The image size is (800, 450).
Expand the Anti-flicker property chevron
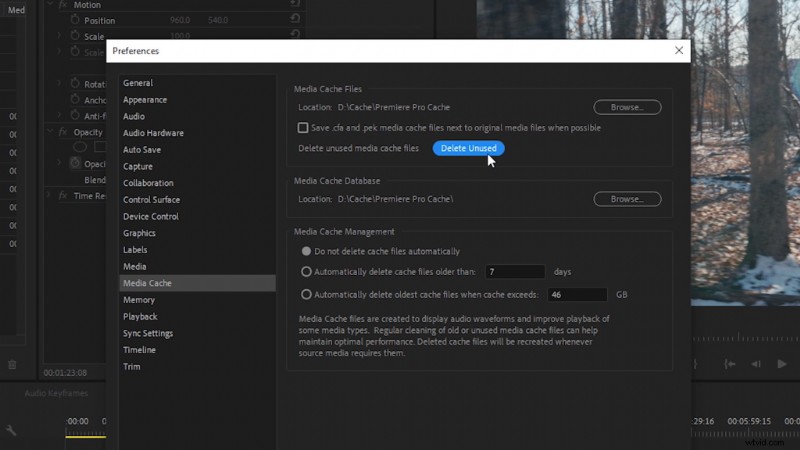59,115
